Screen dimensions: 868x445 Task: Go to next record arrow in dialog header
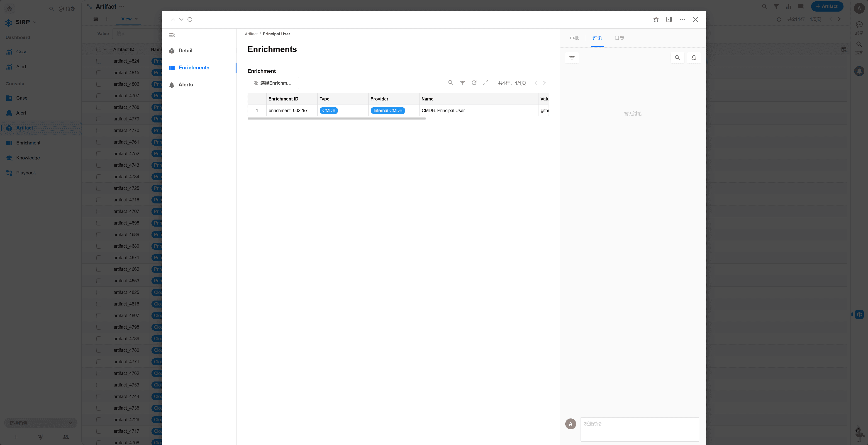181,20
